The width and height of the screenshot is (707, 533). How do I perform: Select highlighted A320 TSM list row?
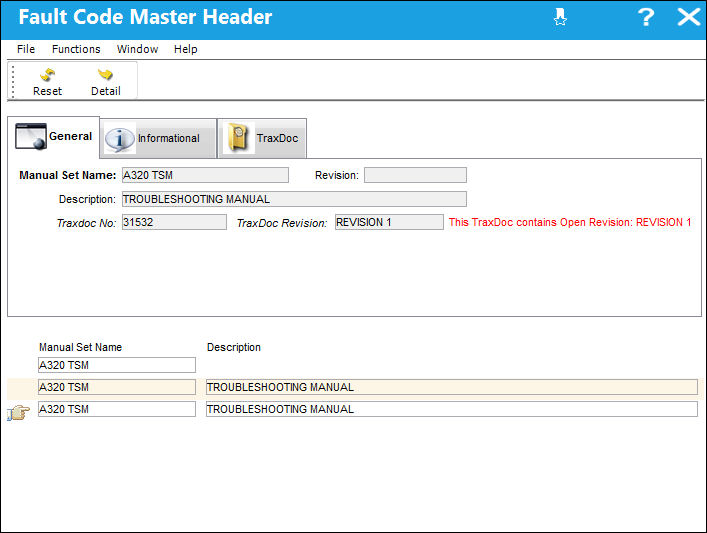pos(117,387)
